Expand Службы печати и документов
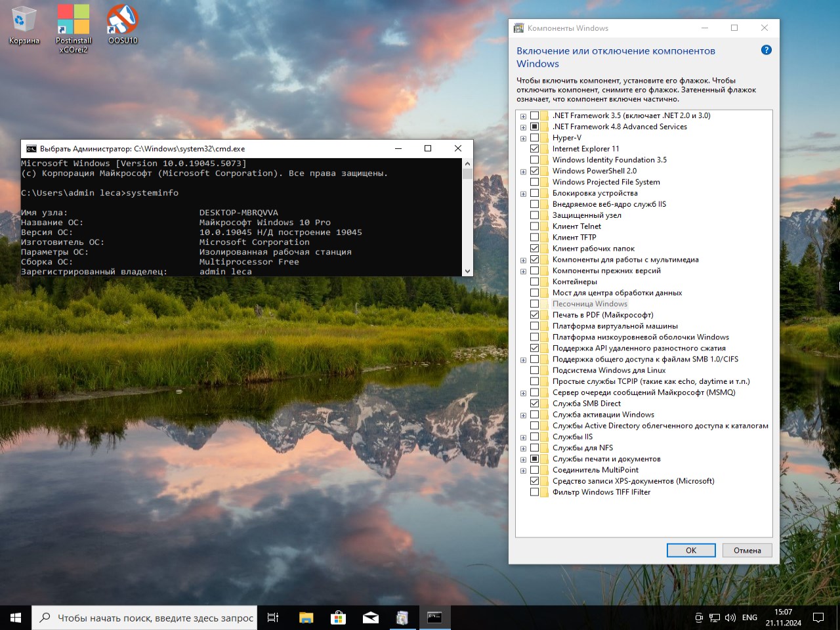 pos(523,459)
